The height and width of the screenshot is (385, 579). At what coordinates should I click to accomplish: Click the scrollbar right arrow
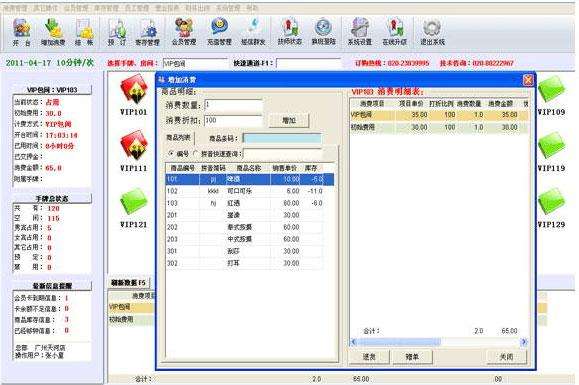click(523, 342)
